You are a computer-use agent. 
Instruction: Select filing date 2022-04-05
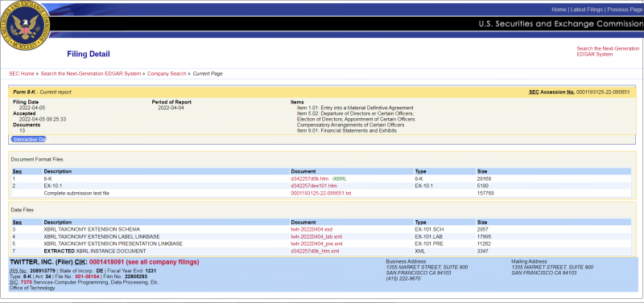coord(31,108)
